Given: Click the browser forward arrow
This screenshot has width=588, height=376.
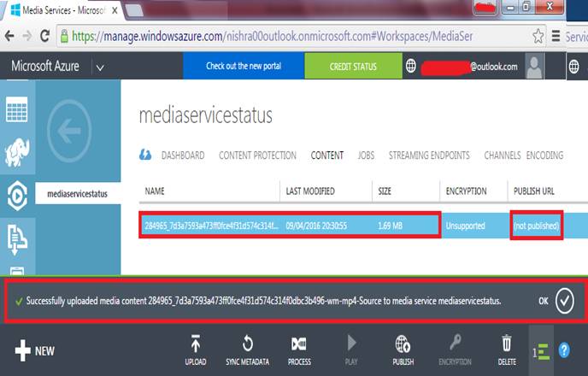Looking at the screenshot, I should (27, 36).
